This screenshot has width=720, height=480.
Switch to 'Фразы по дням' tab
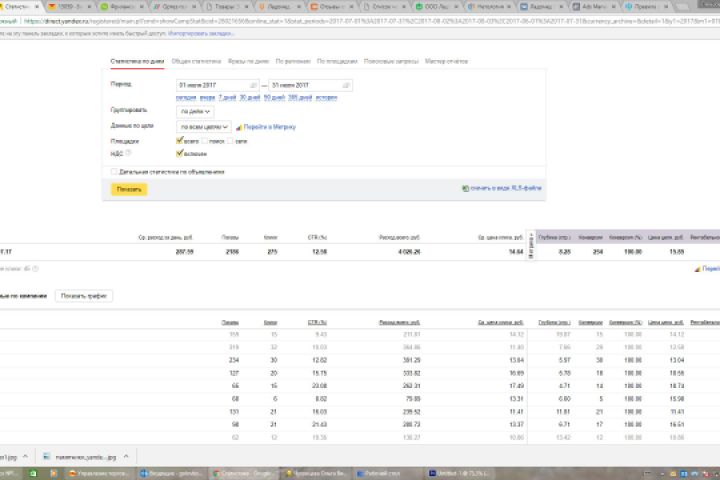(248, 61)
